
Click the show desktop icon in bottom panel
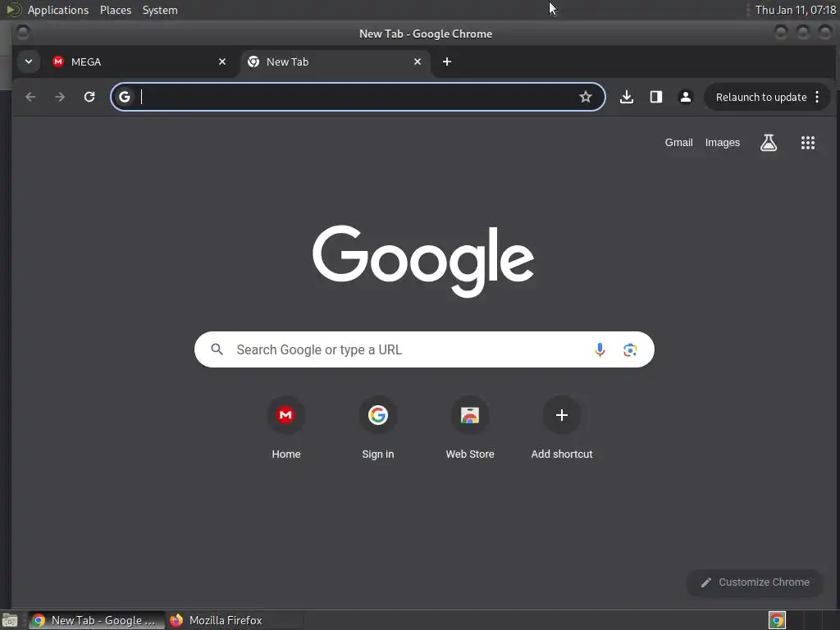[x=10, y=620]
